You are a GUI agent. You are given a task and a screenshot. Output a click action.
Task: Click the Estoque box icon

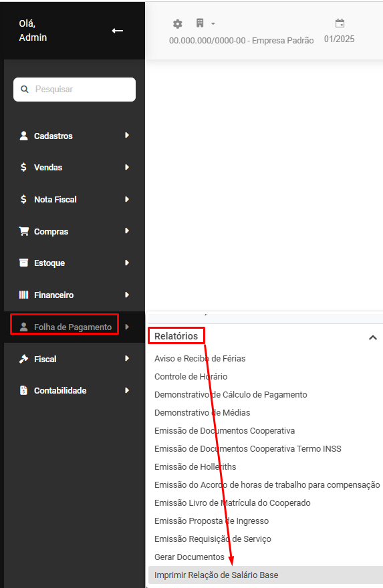[23, 263]
